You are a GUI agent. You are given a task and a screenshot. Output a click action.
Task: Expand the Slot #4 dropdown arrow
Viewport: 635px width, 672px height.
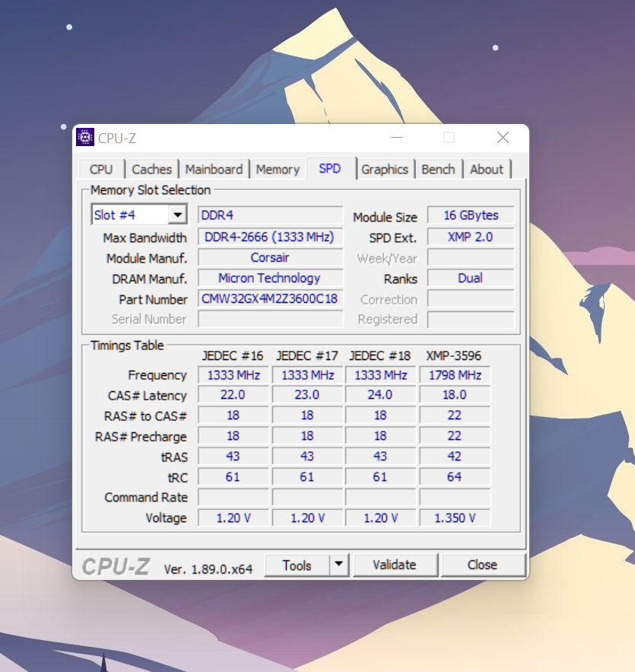177,215
